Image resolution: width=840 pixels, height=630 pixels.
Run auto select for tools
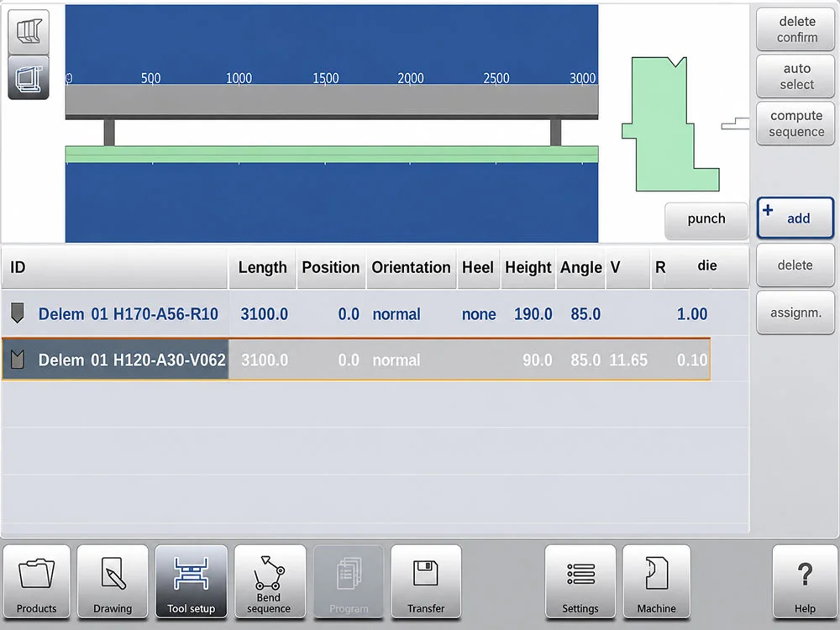[x=795, y=76]
